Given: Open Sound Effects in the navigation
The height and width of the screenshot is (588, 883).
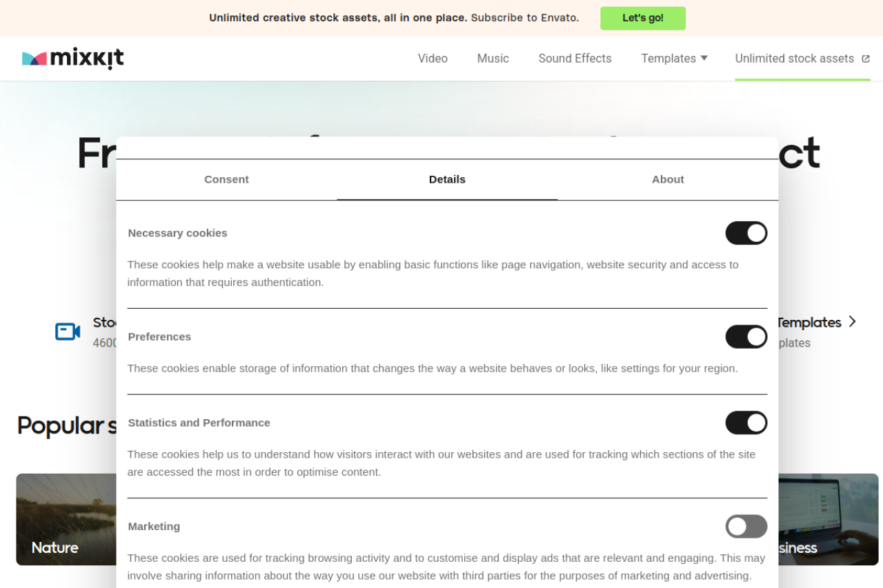Looking at the screenshot, I should click(x=575, y=59).
